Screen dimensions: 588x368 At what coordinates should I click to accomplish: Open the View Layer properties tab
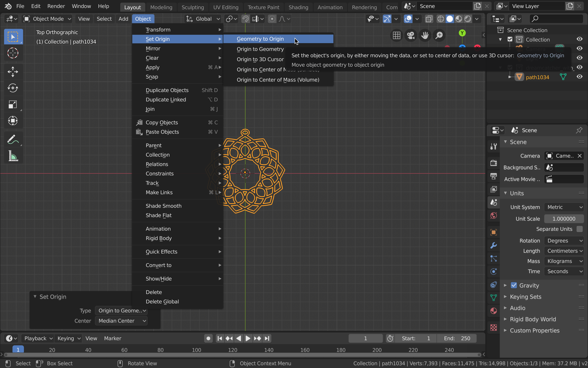pyautogui.click(x=493, y=189)
